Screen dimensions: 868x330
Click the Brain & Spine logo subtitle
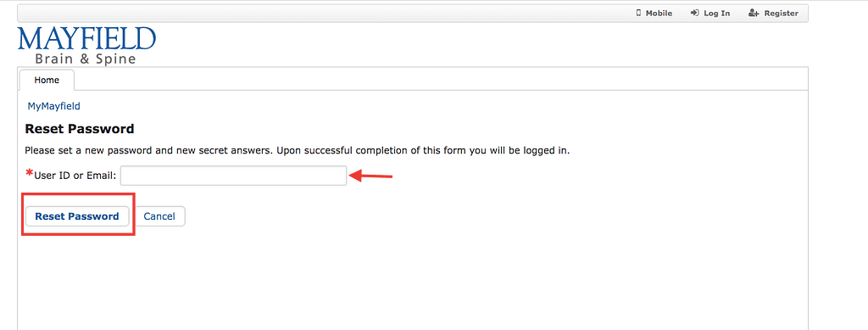86,59
